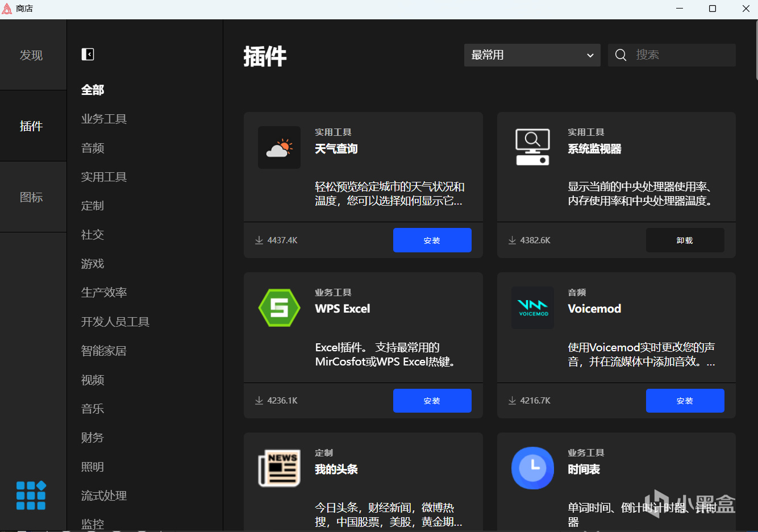Screen dimensions: 758x532
Task: Click download count icon for 天气查询
Action: tap(259, 240)
